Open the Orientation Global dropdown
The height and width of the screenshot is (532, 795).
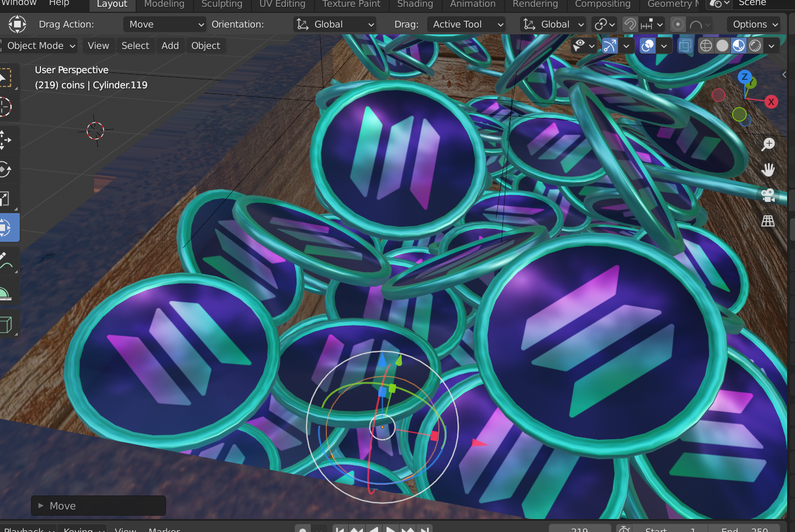tap(335, 24)
